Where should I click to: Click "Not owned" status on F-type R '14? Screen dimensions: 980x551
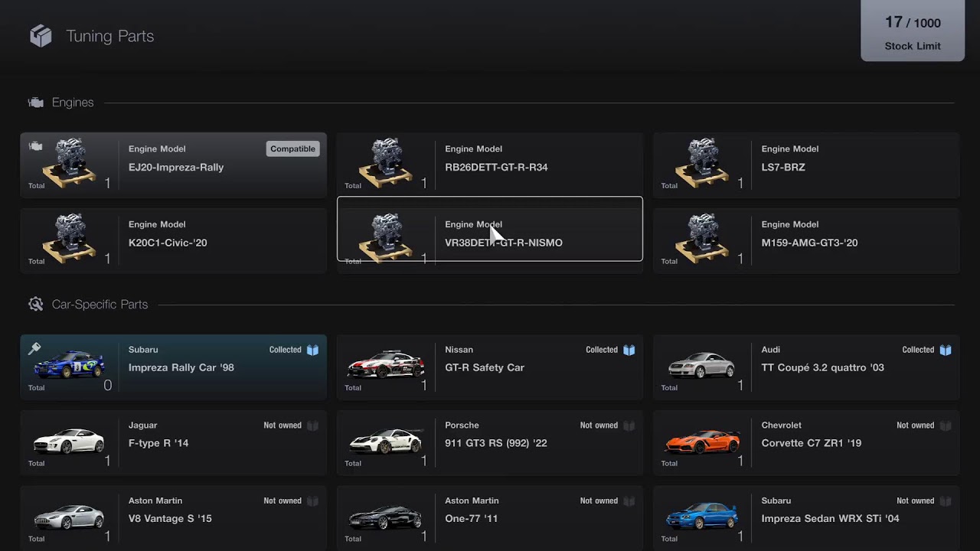click(x=283, y=425)
